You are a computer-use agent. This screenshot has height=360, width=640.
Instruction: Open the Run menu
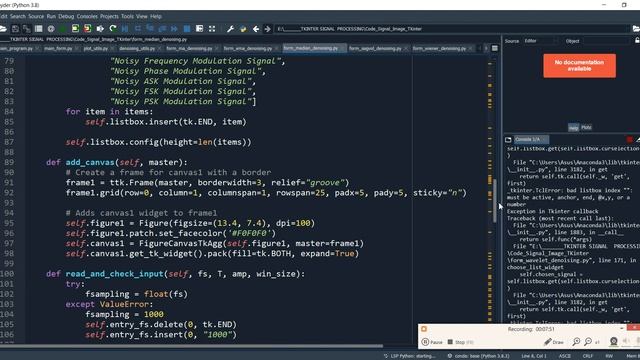click(x=51, y=16)
